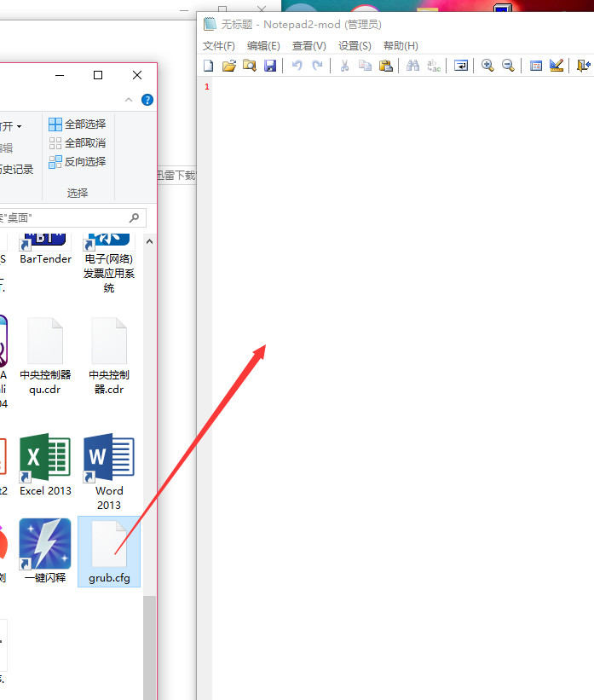Select the Word 2013 shortcut
This screenshot has height=700, width=594.
click(x=109, y=471)
